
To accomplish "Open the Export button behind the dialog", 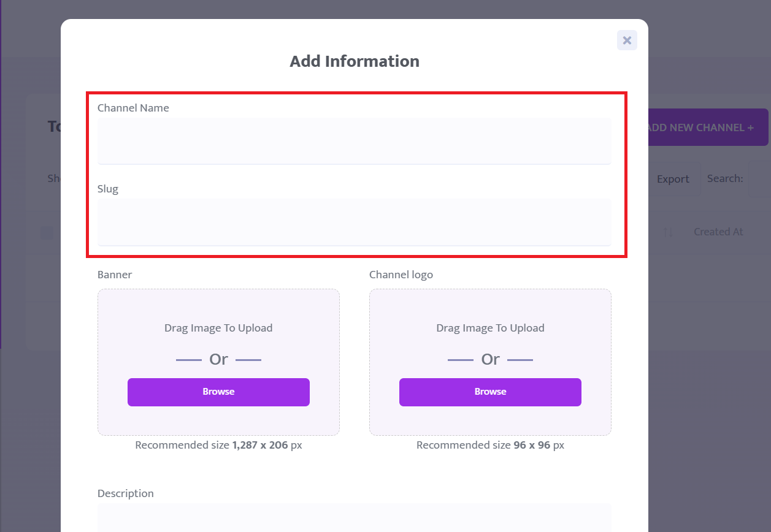I will click(x=673, y=179).
